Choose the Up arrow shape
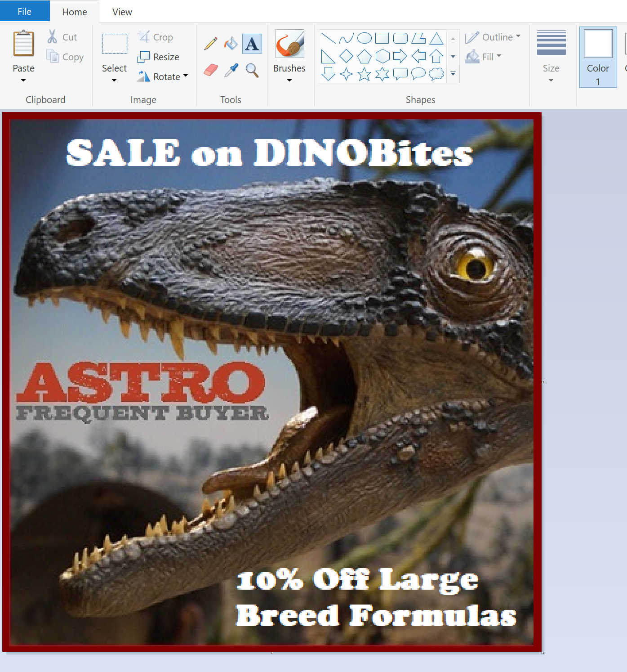Screen dimensions: 627x672 click(436, 56)
